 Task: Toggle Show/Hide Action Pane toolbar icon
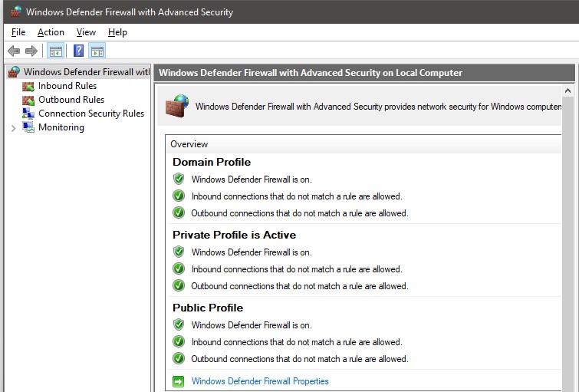(x=97, y=51)
